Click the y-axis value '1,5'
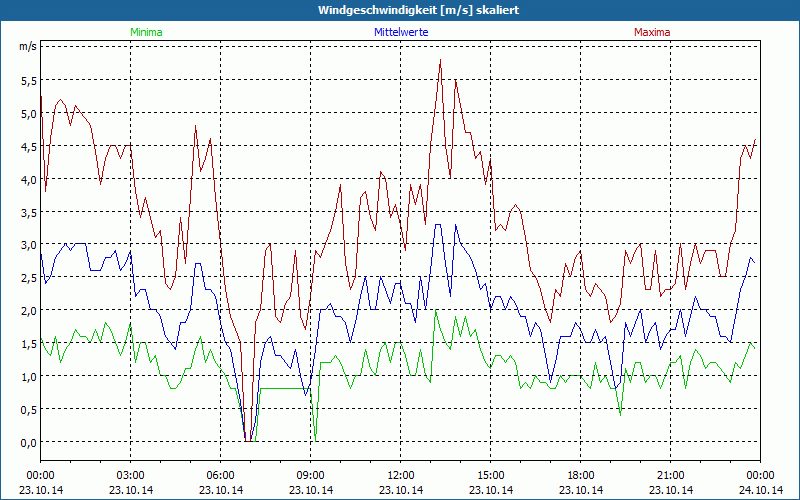800x500 pixels. coord(28,344)
